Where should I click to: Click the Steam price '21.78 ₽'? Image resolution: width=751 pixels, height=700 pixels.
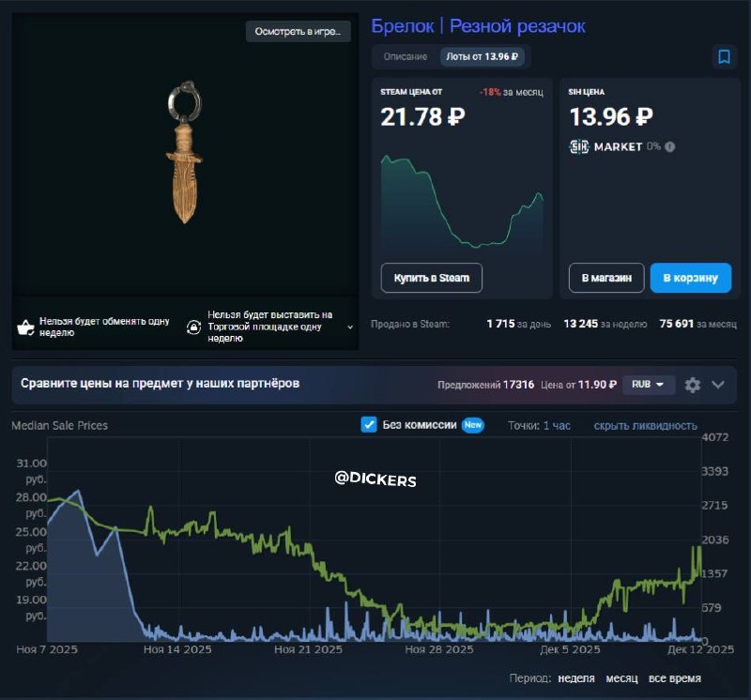pyautogui.click(x=422, y=117)
